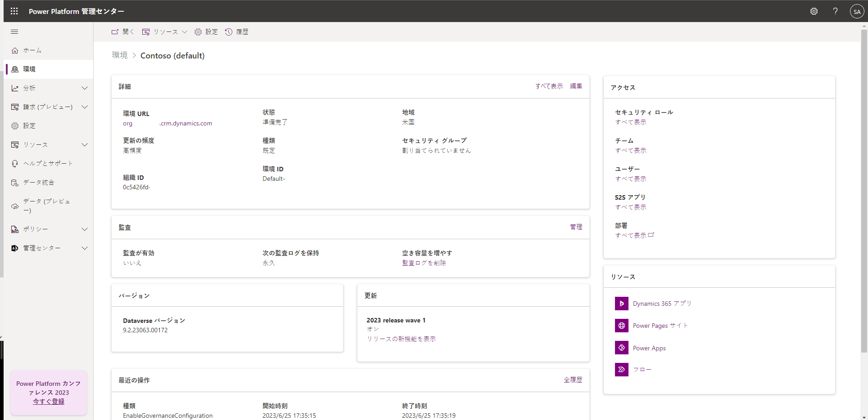Click すべて表示 under 部署
The width and height of the screenshot is (868, 420).
pyautogui.click(x=634, y=236)
